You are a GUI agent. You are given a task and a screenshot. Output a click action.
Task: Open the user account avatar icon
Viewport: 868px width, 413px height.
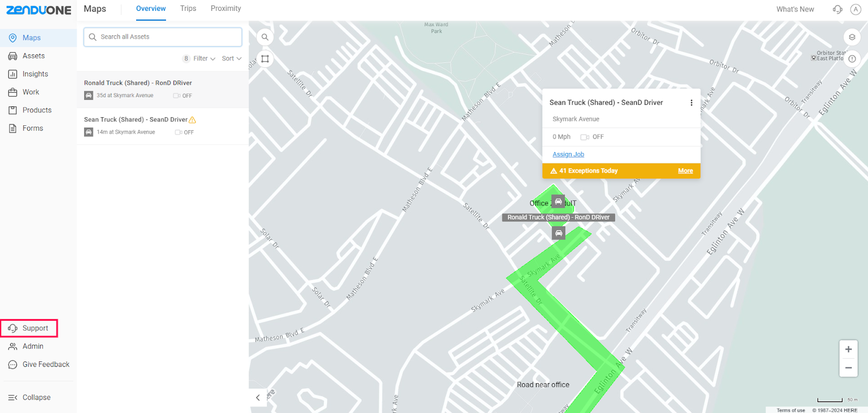pyautogui.click(x=856, y=9)
